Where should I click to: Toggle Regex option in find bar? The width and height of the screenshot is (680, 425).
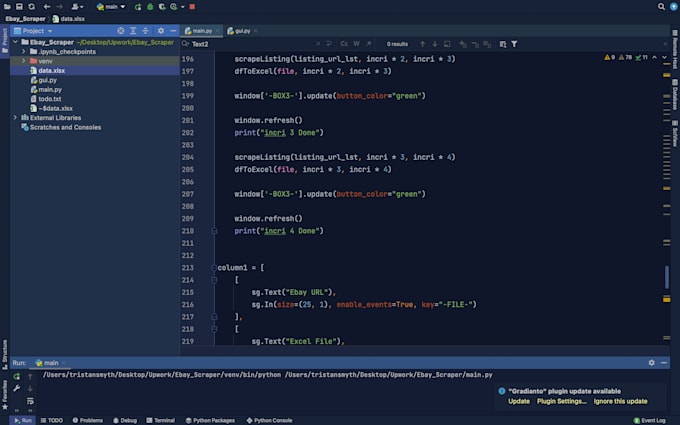pyautogui.click(x=368, y=44)
